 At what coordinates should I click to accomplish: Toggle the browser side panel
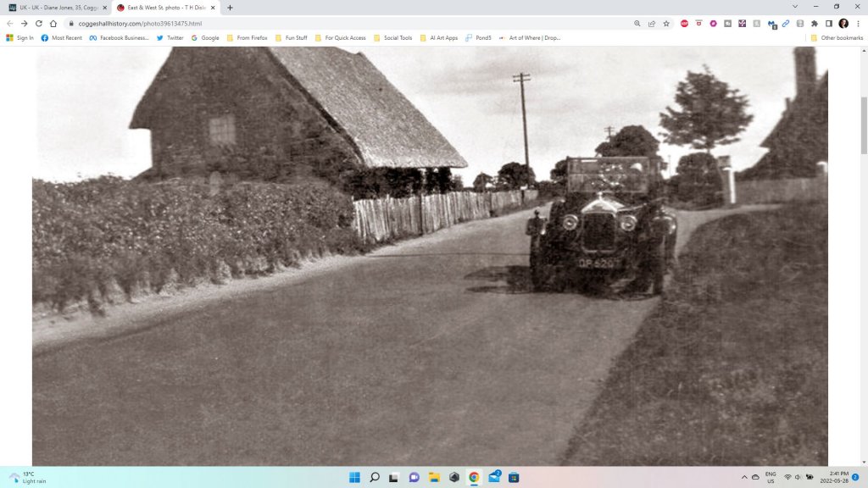pyautogui.click(x=829, y=24)
